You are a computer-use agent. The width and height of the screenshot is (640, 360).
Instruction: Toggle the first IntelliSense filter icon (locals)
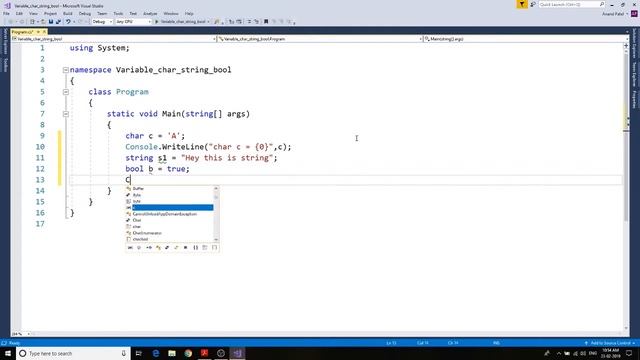[x=130, y=248]
